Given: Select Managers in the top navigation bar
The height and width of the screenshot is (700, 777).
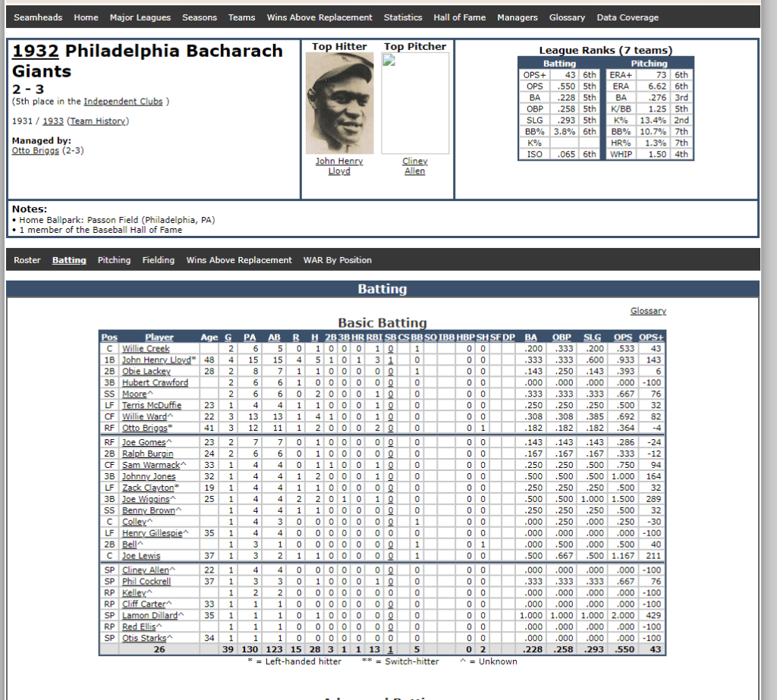Looking at the screenshot, I should point(517,17).
